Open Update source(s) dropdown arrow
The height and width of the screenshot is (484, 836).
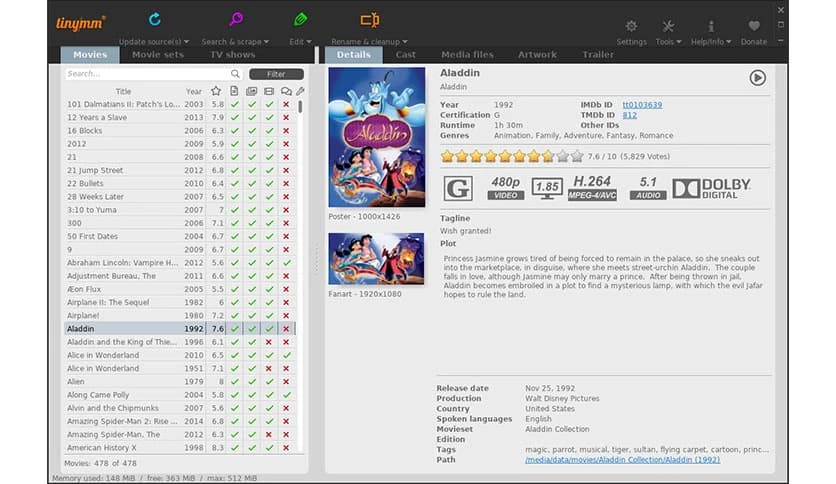(186, 42)
